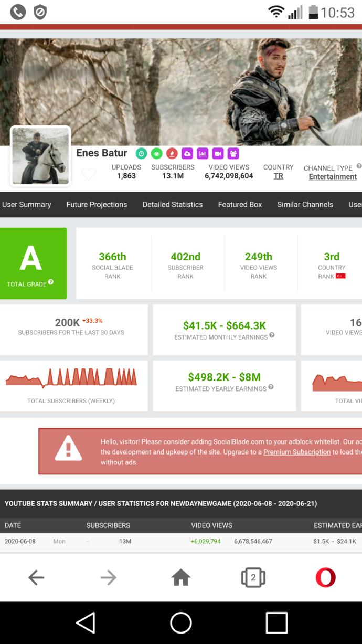Image resolution: width=362 pixels, height=644 pixels.
Task: Select the $41.5K - $664.3K monthly earnings
Action: (x=225, y=326)
